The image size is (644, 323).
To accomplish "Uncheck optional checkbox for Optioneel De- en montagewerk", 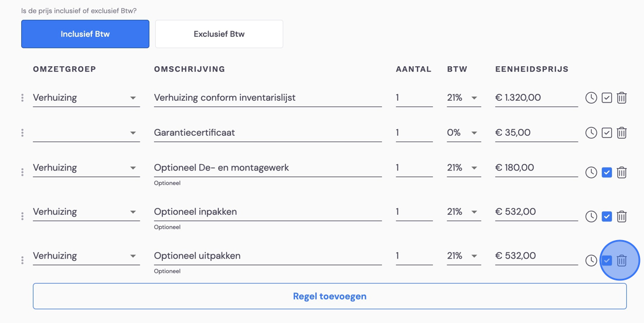I will coord(607,172).
